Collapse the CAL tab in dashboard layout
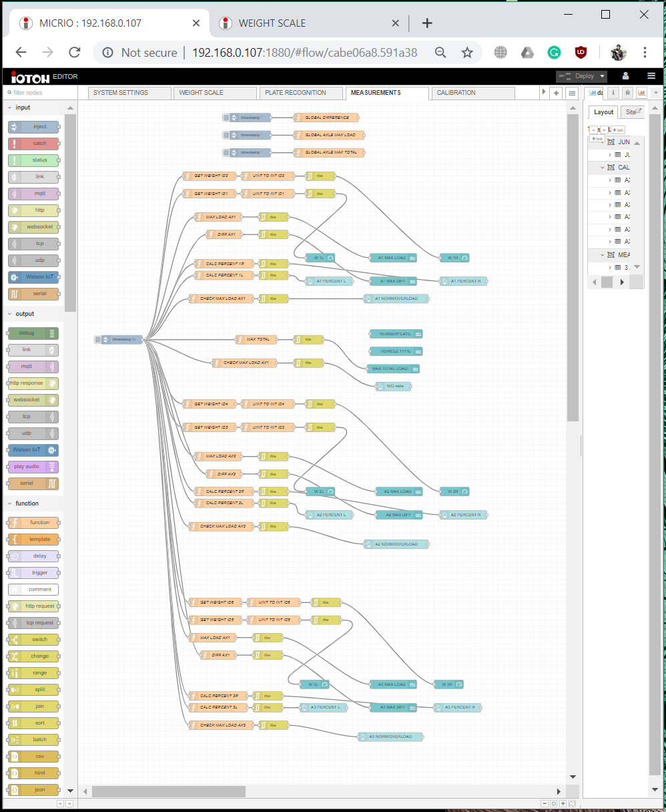Image resolution: width=666 pixels, height=812 pixels. (603, 168)
